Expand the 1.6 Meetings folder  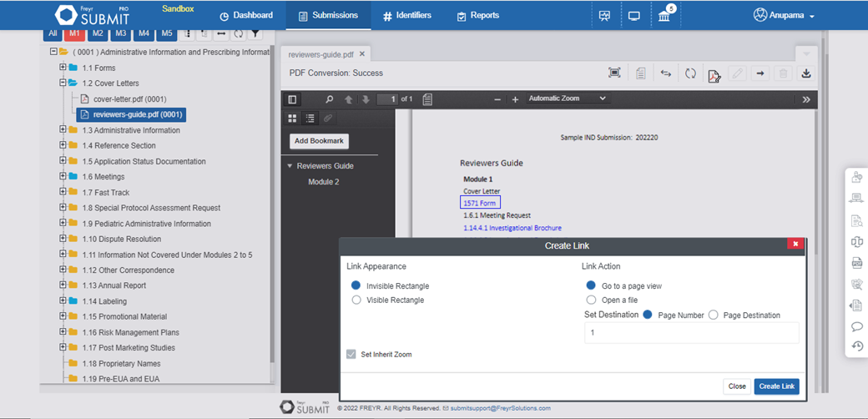tap(63, 177)
